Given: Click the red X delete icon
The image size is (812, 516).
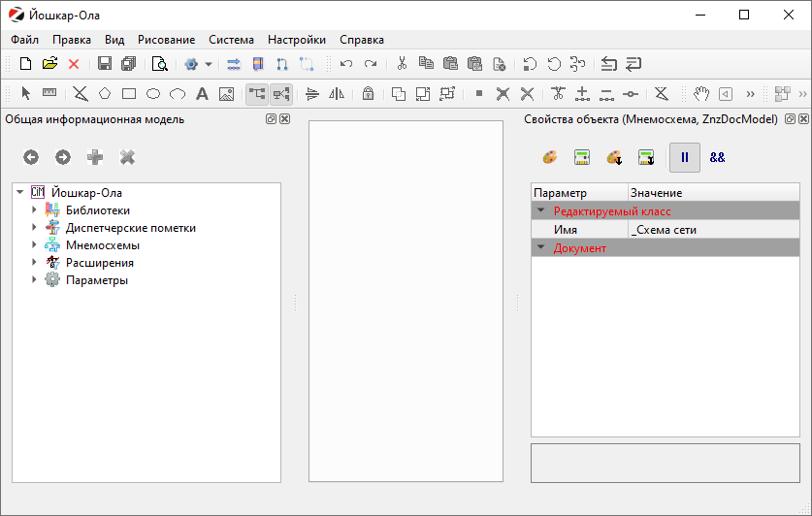Looking at the screenshot, I should coord(74,64).
